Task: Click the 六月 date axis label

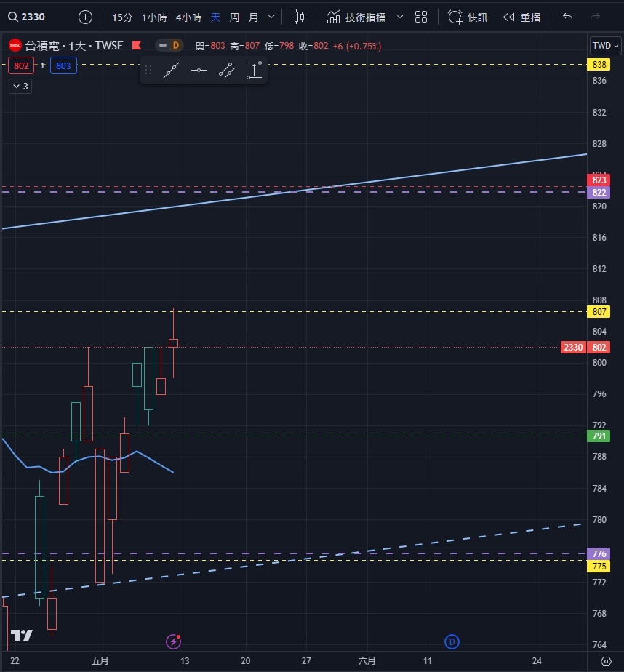Action: [x=367, y=661]
